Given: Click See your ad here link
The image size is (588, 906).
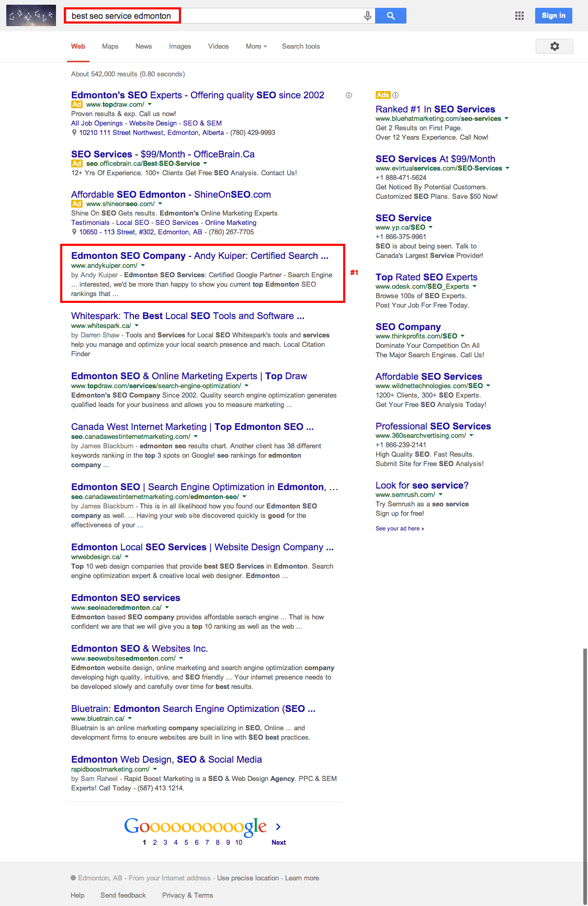Looking at the screenshot, I should pos(400,529).
